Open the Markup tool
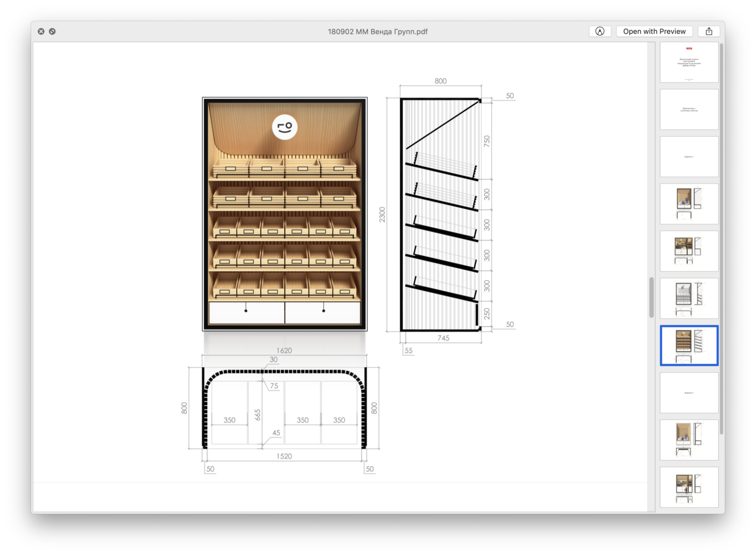Viewport: 756px width, 555px height. click(x=599, y=32)
